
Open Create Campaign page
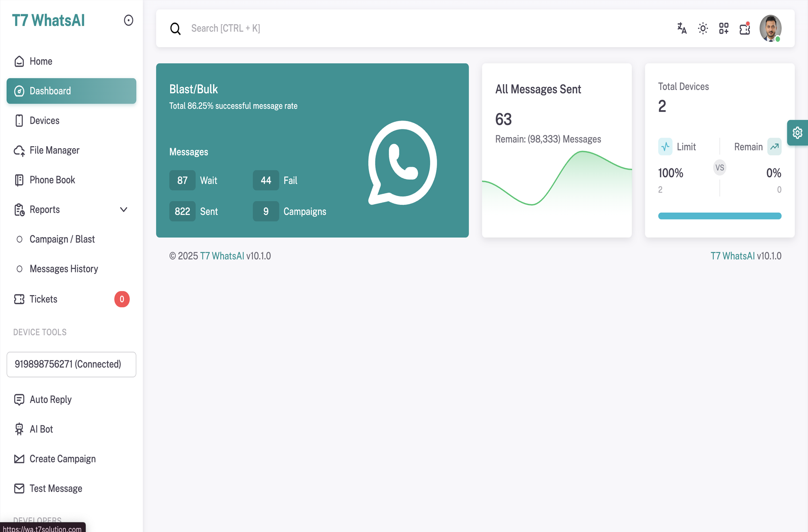coord(63,459)
